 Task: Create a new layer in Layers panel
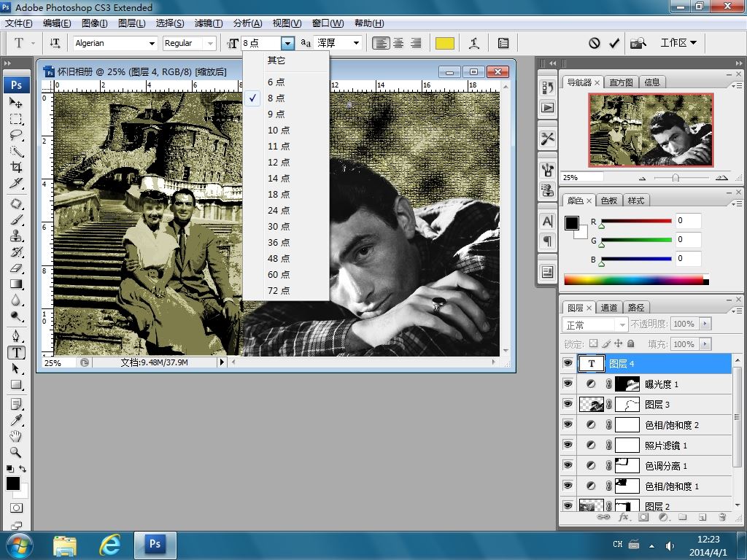click(x=702, y=517)
